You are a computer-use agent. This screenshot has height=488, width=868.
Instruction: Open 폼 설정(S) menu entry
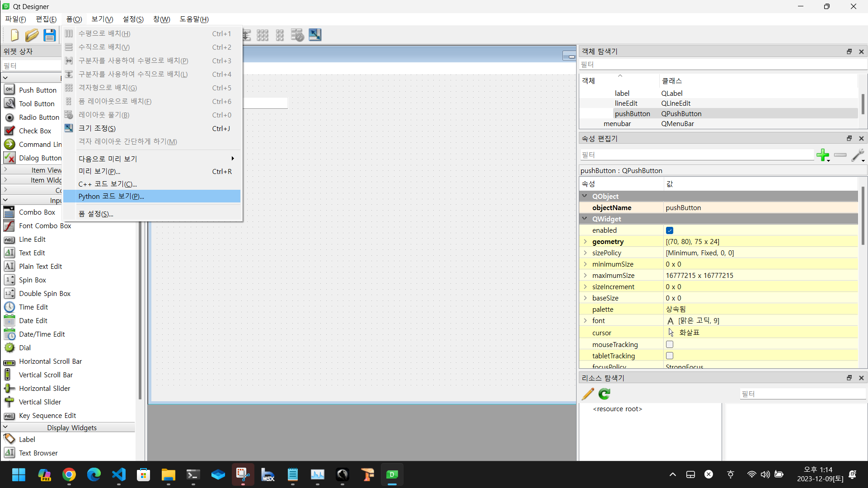(152, 214)
